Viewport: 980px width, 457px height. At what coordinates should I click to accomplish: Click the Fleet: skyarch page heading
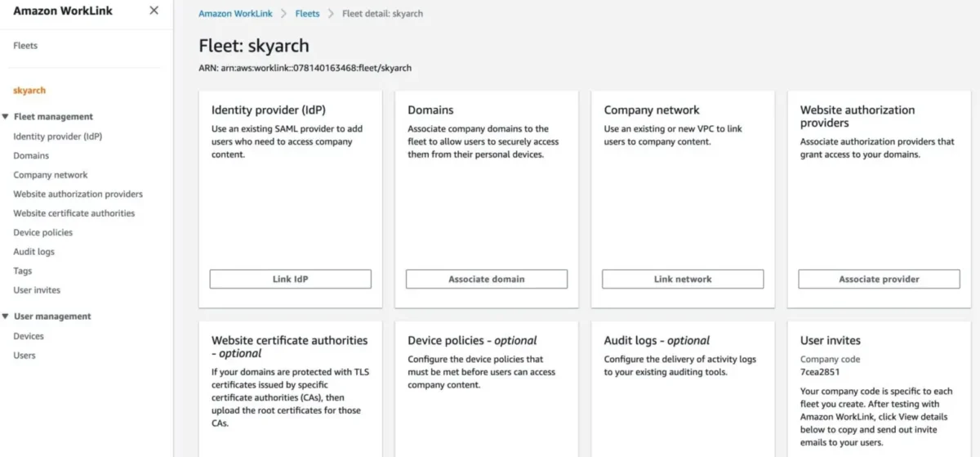(254, 46)
